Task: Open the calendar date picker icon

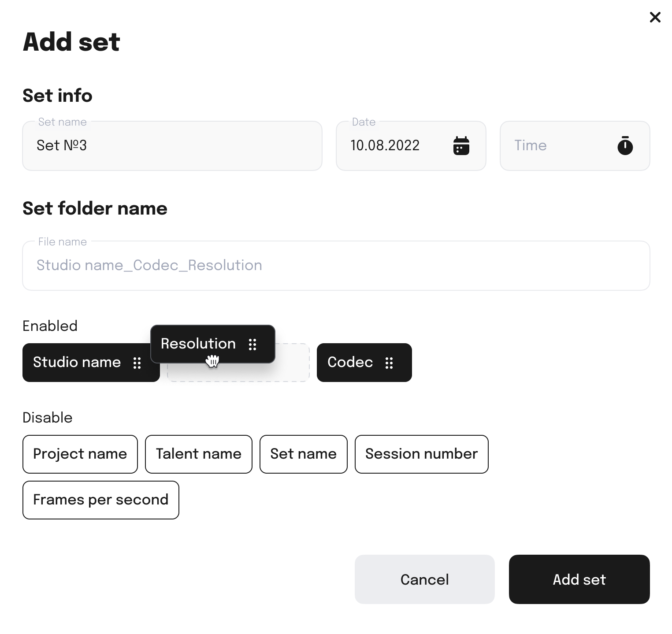Action: click(x=461, y=146)
